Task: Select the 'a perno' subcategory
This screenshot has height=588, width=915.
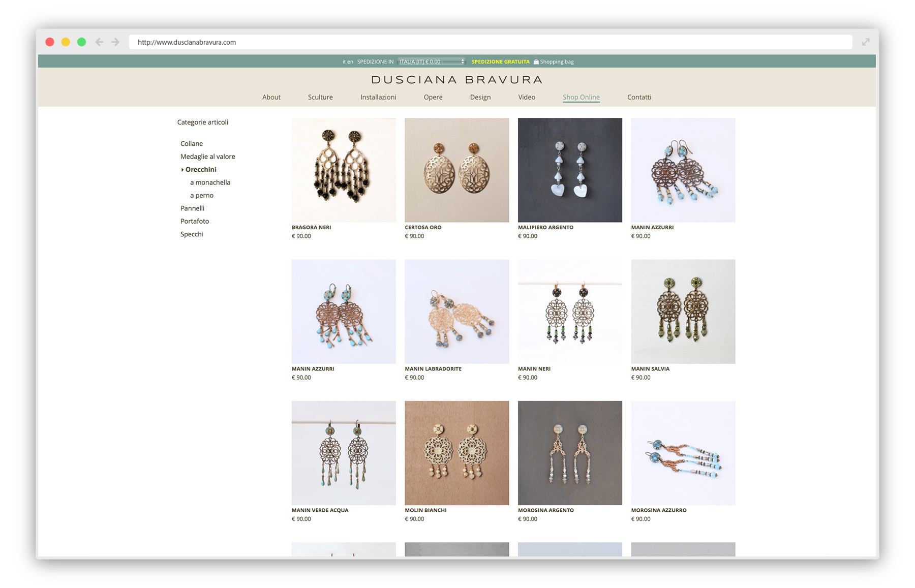Action: (202, 196)
